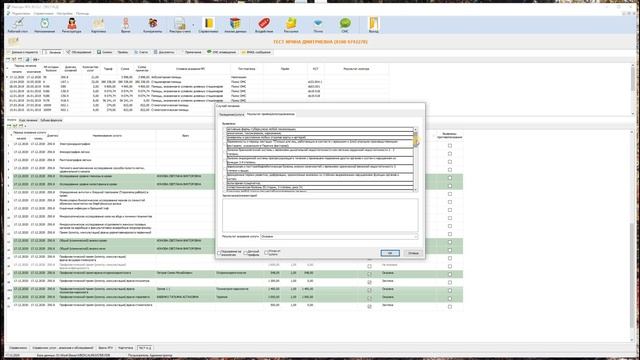Click Отмена in the dialog
The height and width of the screenshot is (360, 640).
point(413,253)
